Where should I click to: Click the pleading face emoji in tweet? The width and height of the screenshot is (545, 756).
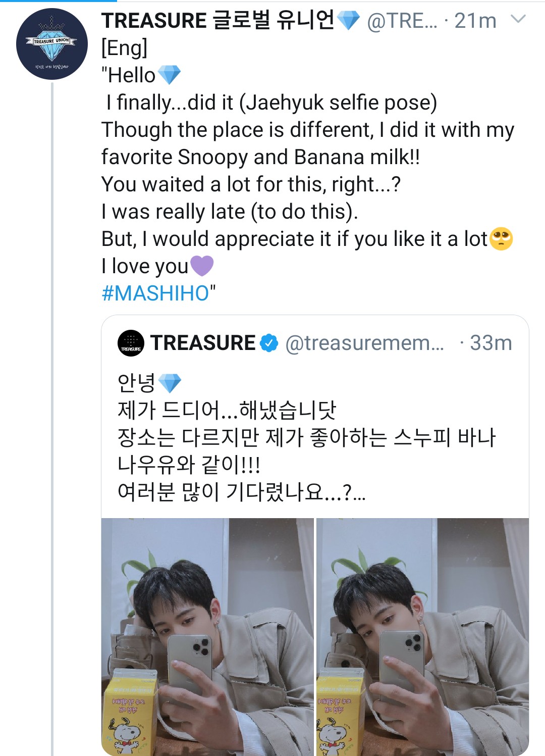coord(501,239)
